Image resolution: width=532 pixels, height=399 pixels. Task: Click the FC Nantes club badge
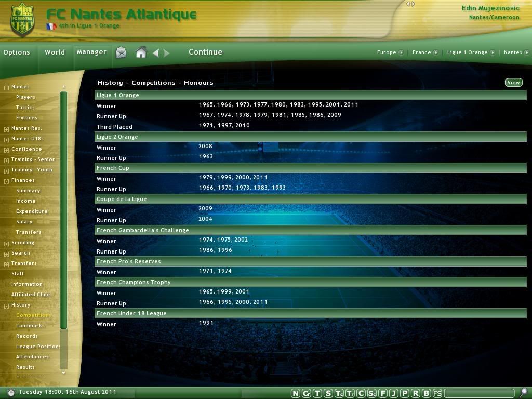coord(22,20)
